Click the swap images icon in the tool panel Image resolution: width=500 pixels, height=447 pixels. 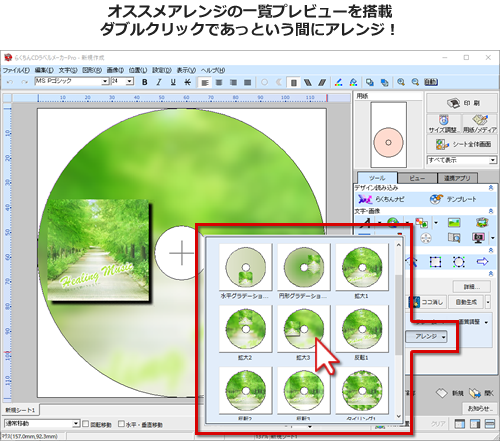pos(422,222)
